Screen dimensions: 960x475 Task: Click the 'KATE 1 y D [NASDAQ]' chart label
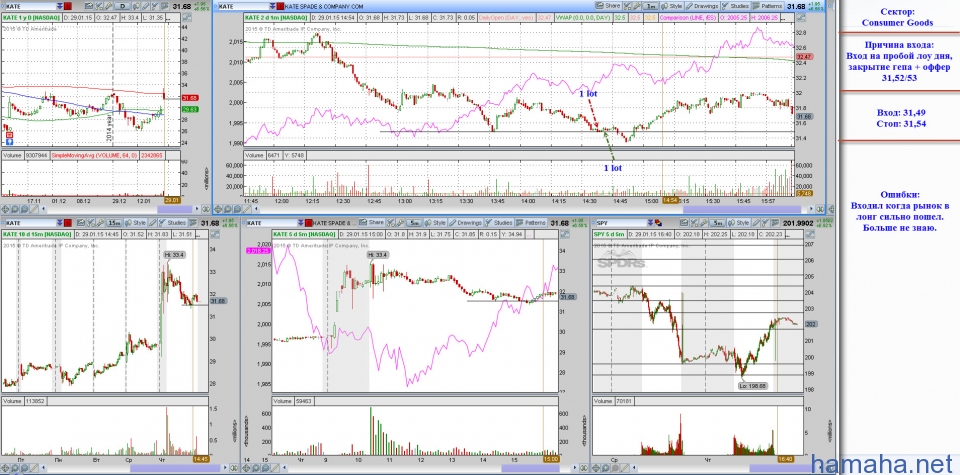31,18
